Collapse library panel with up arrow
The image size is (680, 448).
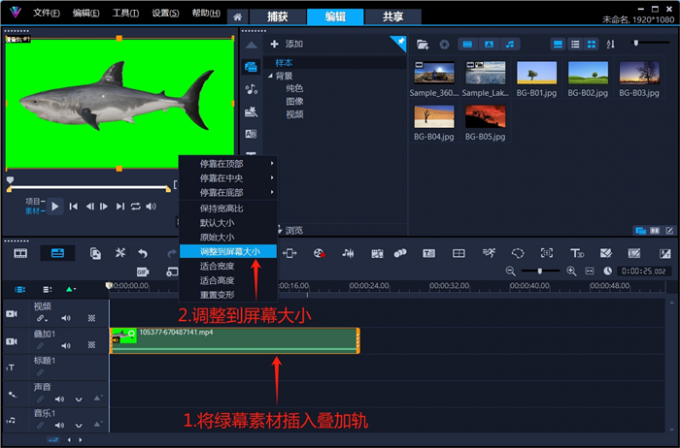(251, 45)
